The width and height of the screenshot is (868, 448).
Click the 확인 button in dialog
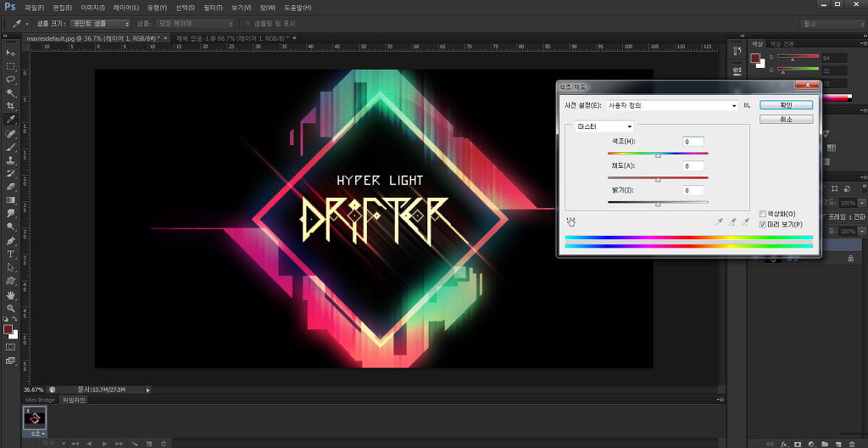pos(786,104)
